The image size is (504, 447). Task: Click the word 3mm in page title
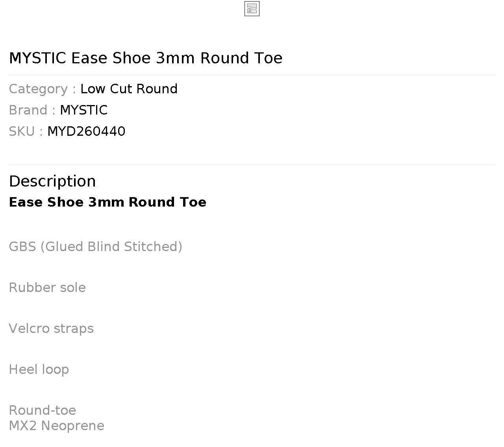(x=175, y=58)
